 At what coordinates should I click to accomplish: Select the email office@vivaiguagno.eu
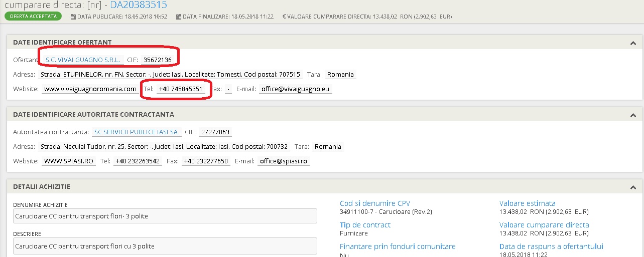pos(295,89)
